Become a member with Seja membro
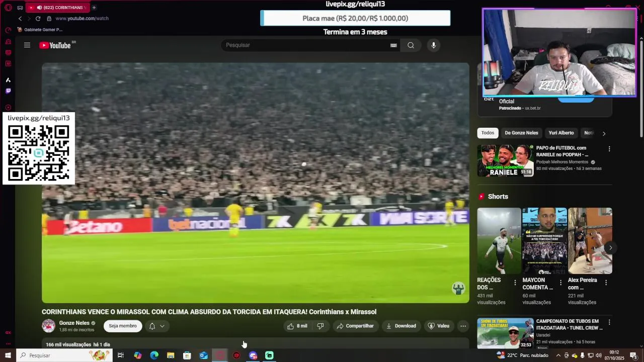The image size is (644, 362). [123, 326]
